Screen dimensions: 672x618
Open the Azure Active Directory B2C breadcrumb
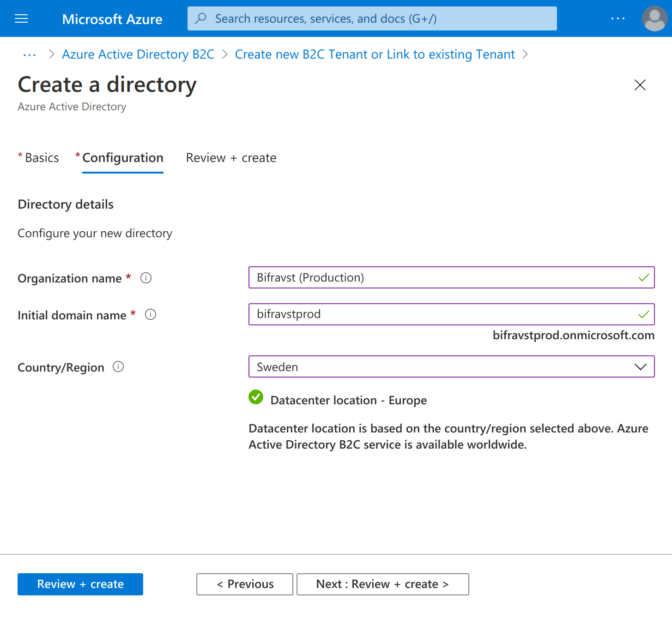click(138, 54)
